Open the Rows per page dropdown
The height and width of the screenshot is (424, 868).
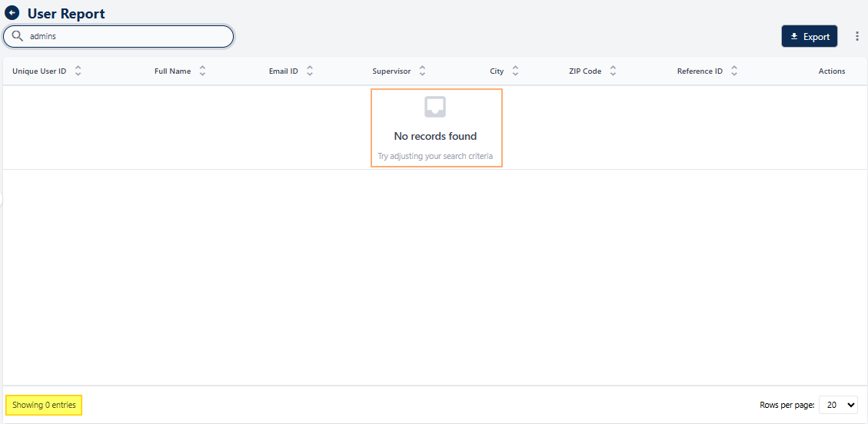(838, 405)
